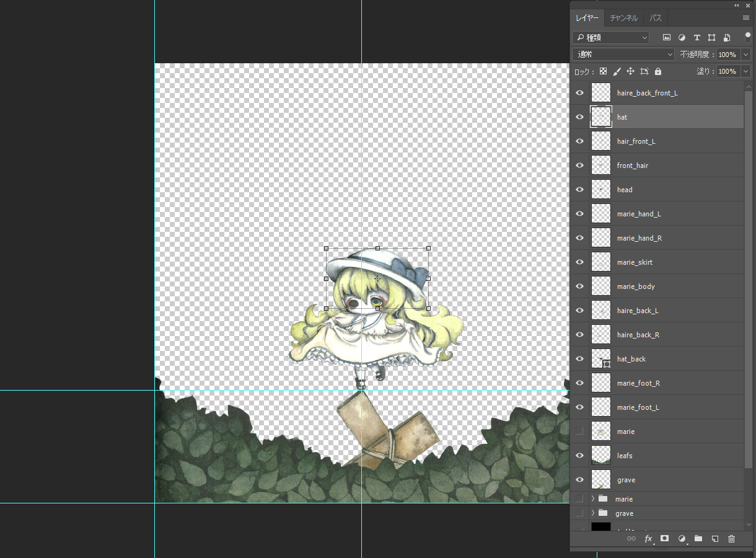756x558 pixels.
Task: Lock all padlock icon
Action: tap(658, 71)
